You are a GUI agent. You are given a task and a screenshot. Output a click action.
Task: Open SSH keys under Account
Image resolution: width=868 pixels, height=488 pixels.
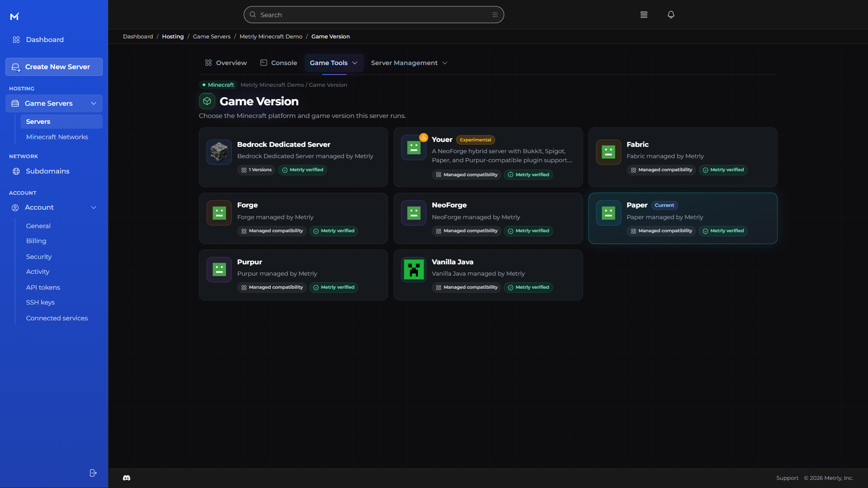[40, 302]
